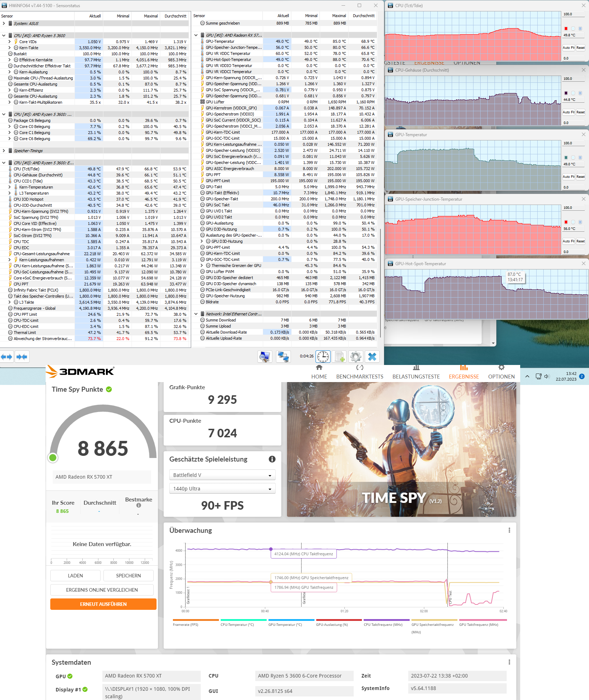Image resolution: width=589 pixels, height=700 pixels.
Task: Click Auto Fit in CPU (Tctl/Tdie) graph
Action: pyautogui.click(x=568, y=47)
